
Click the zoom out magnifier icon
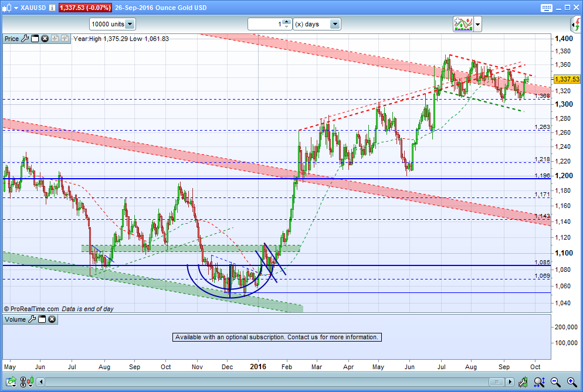555,381
